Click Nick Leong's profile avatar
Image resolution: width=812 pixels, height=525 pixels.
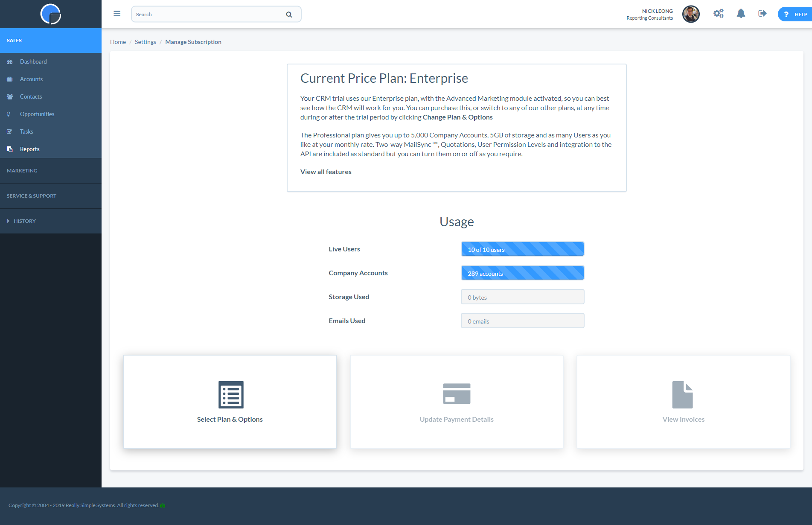[691, 14]
